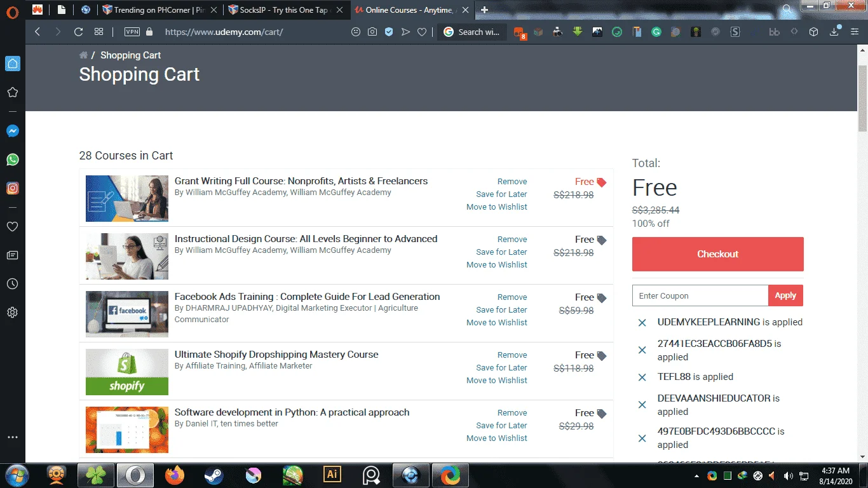Click the Enter Coupon field
The image size is (868, 488).
(x=700, y=295)
